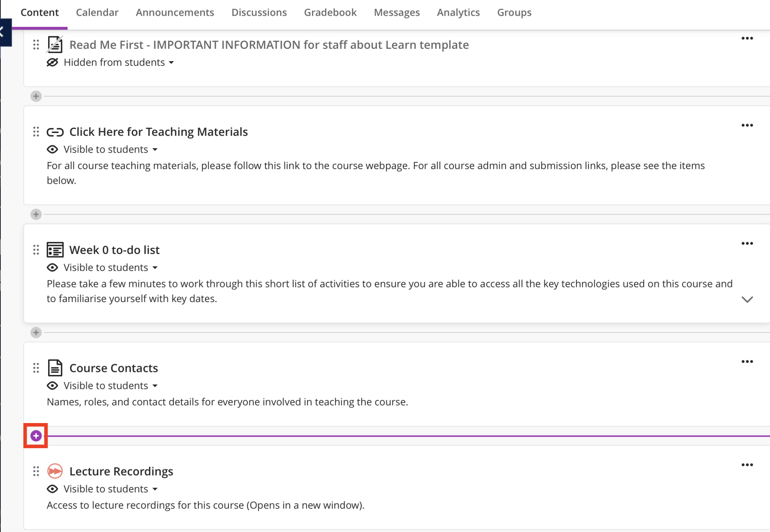Open the ellipsis menu for Course Contacts
The image size is (770, 532).
tap(747, 361)
